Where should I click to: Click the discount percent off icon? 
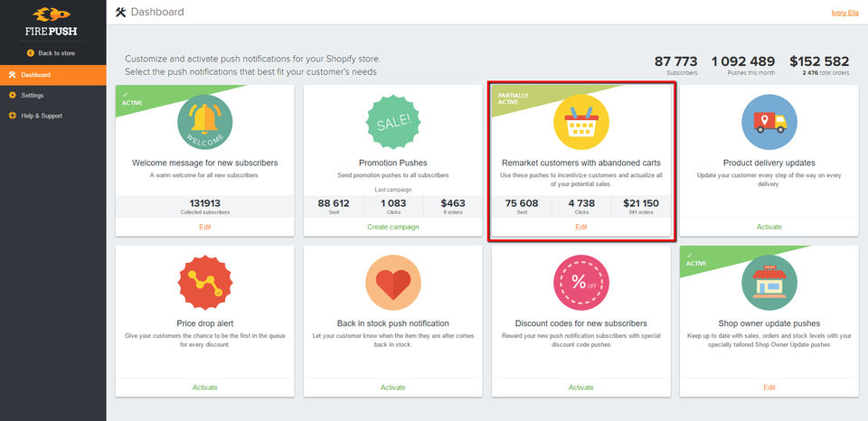[581, 283]
